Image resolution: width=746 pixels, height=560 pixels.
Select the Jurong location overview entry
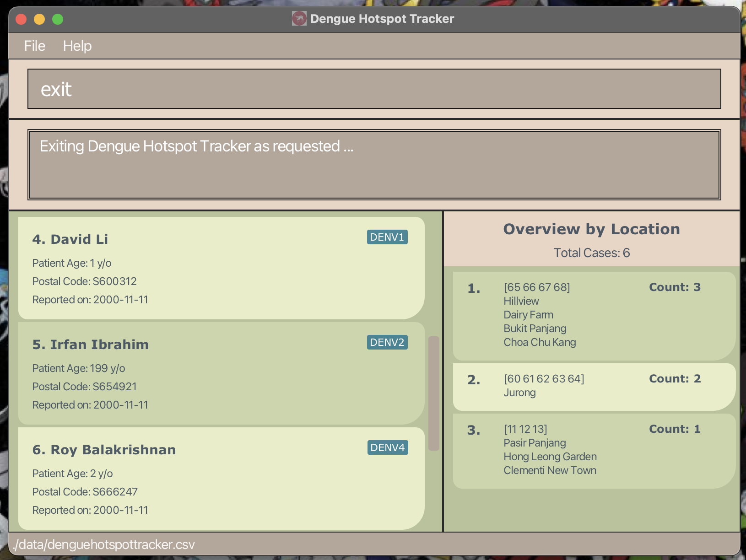tap(594, 387)
